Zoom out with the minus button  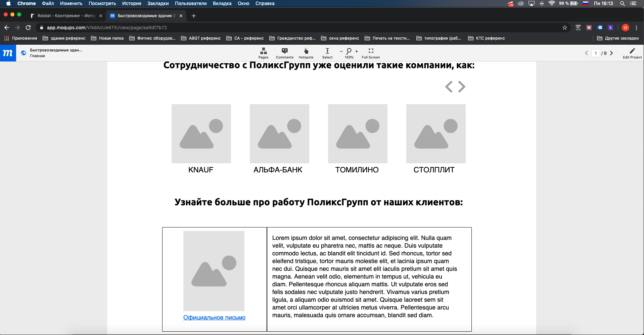click(341, 51)
